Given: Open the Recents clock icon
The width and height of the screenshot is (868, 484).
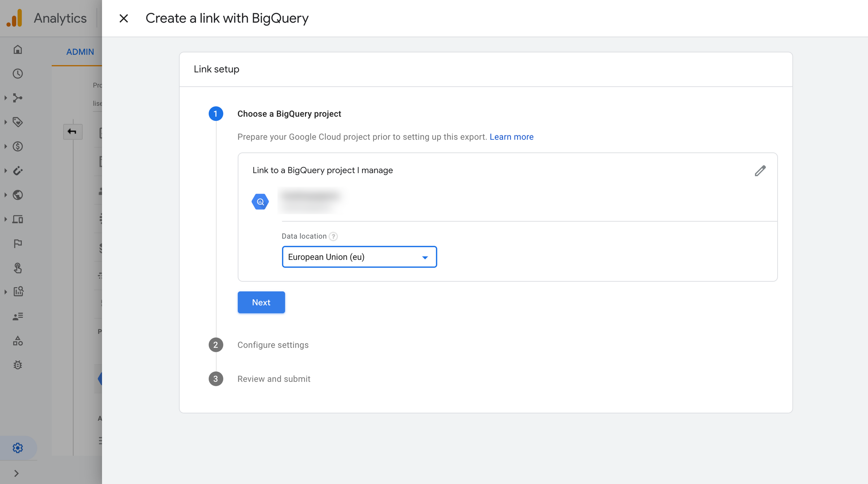Looking at the screenshot, I should coord(18,73).
